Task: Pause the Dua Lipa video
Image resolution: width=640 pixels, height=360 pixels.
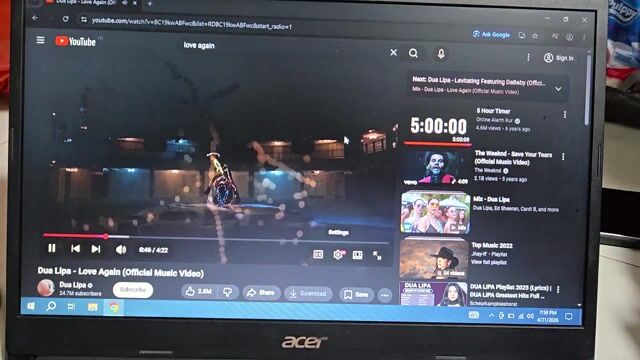Action: pyautogui.click(x=52, y=248)
